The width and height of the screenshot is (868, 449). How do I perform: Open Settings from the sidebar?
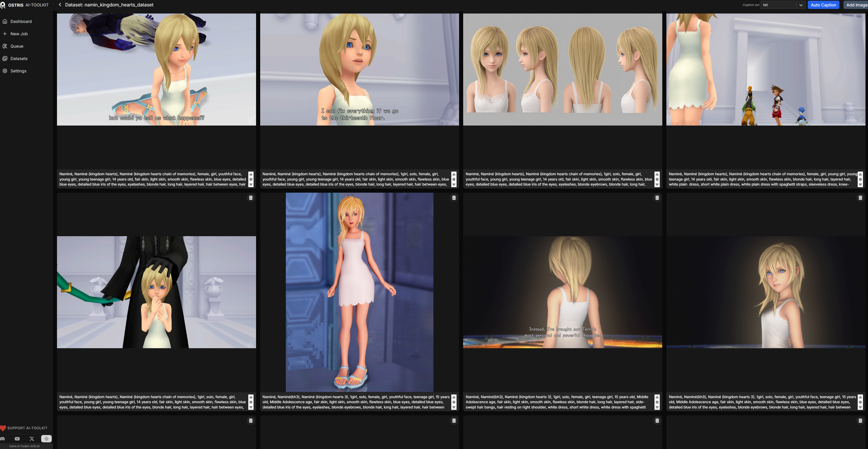18,71
